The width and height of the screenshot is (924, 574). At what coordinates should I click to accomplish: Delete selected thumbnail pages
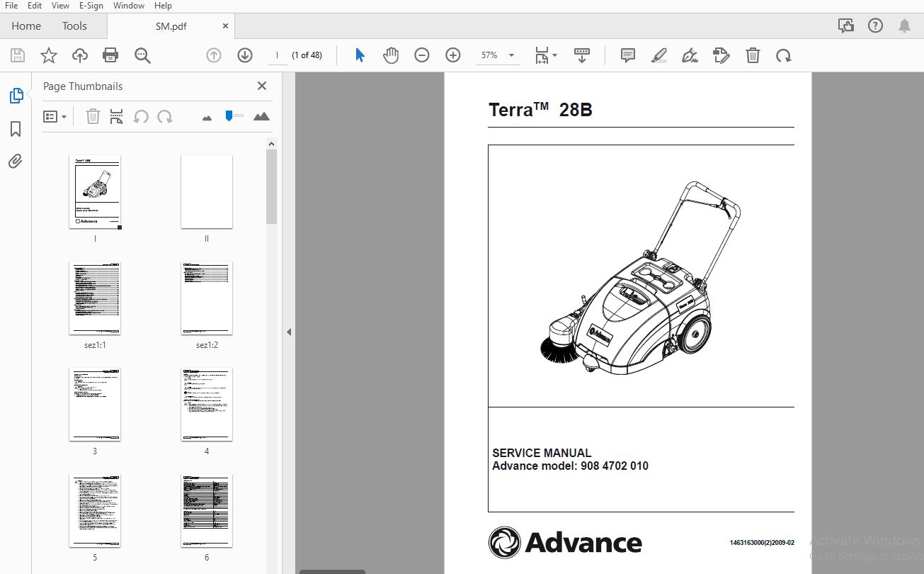[93, 116]
